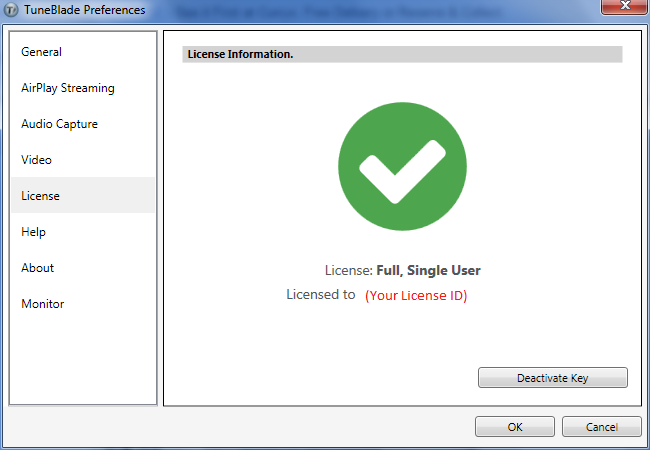Click the 'Licensed to' label

(320, 294)
